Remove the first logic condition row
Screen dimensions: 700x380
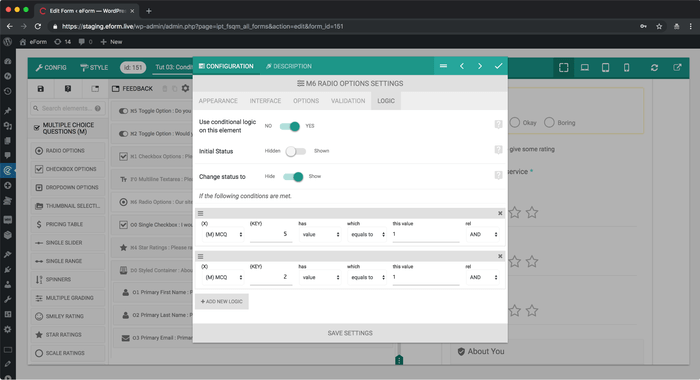click(x=500, y=213)
